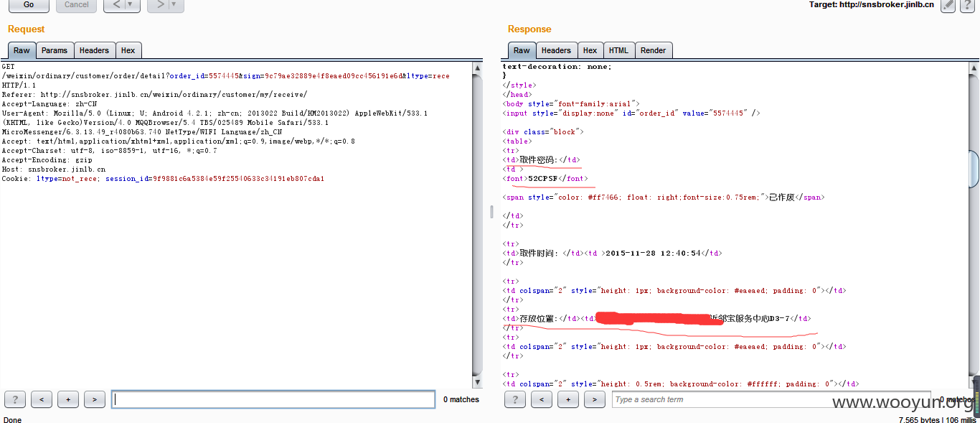Click Response pane scrollbar up arrow
Screen dimensions: 980x423
click(x=974, y=68)
